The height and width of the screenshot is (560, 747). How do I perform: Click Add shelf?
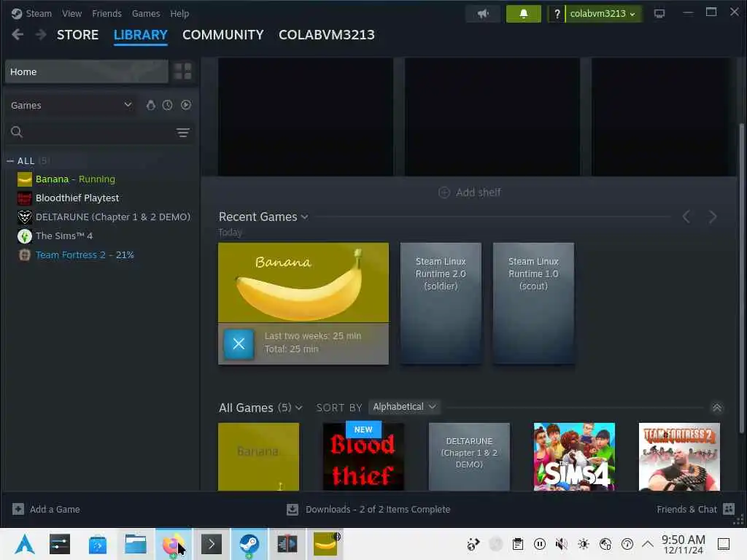click(469, 192)
